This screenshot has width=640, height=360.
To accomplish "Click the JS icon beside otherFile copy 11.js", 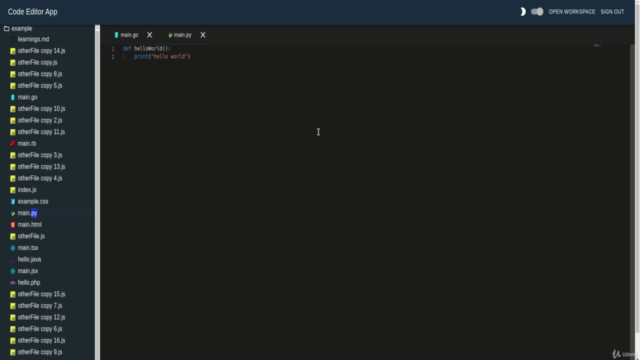I will point(13,132).
